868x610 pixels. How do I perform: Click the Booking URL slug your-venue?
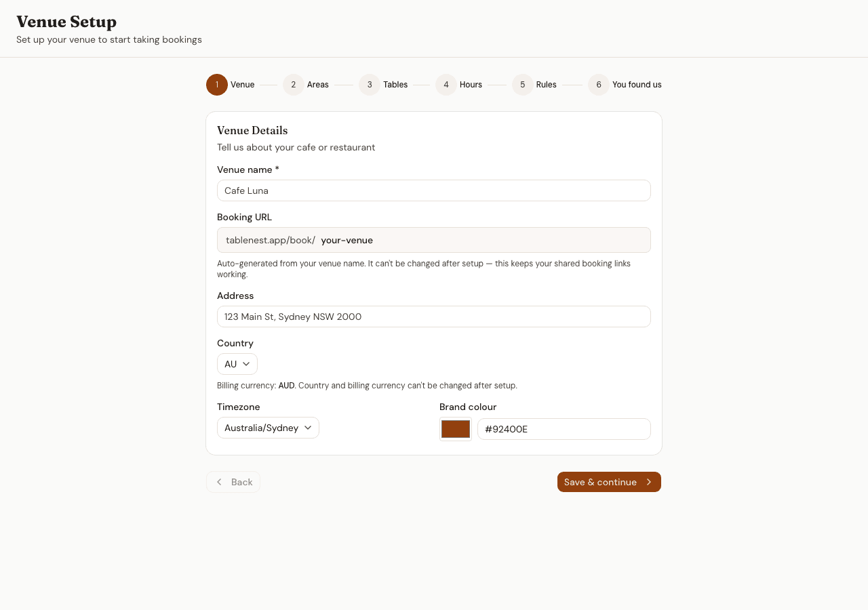click(x=347, y=240)
